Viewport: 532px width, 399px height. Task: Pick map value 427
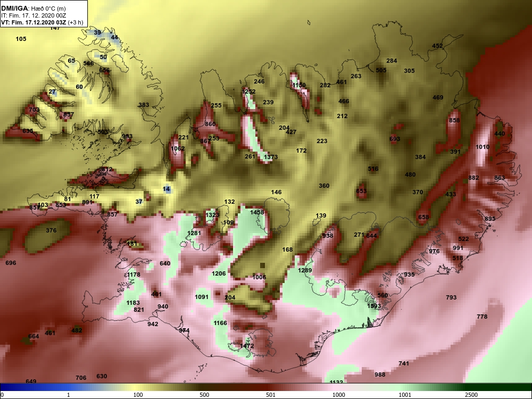point(291,132)
